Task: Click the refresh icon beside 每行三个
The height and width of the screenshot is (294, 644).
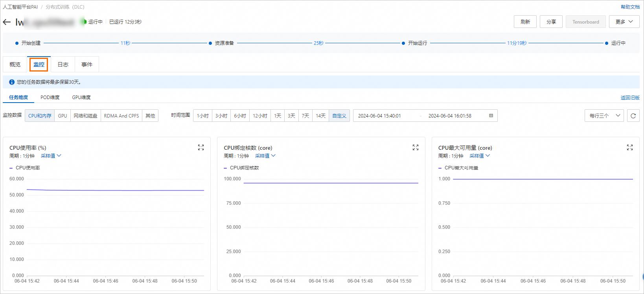Action: point(633,116)
